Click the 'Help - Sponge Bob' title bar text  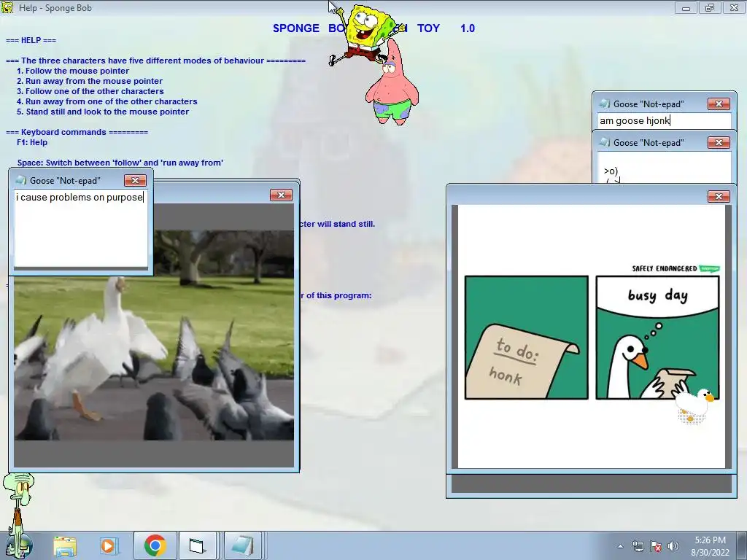tap(55, 7)
